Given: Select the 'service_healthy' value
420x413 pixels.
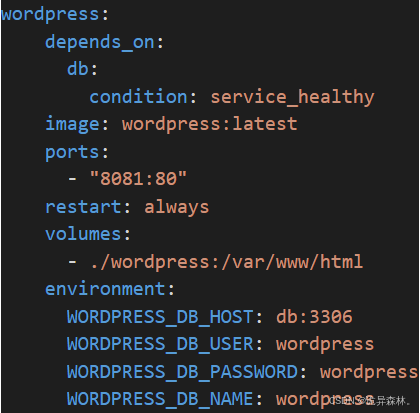Looking at the screenshot, I should click(292, 98).
